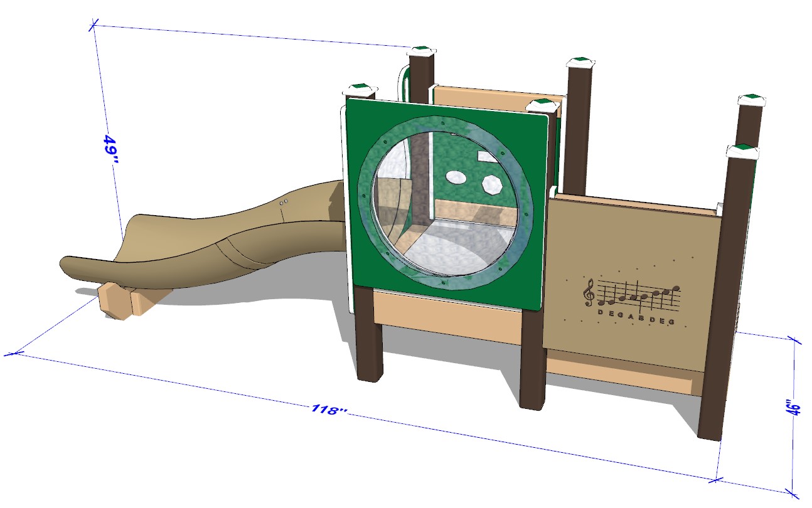Click the green cap on the tallest rear-left post
812x508 pixels.
(421, 50)
